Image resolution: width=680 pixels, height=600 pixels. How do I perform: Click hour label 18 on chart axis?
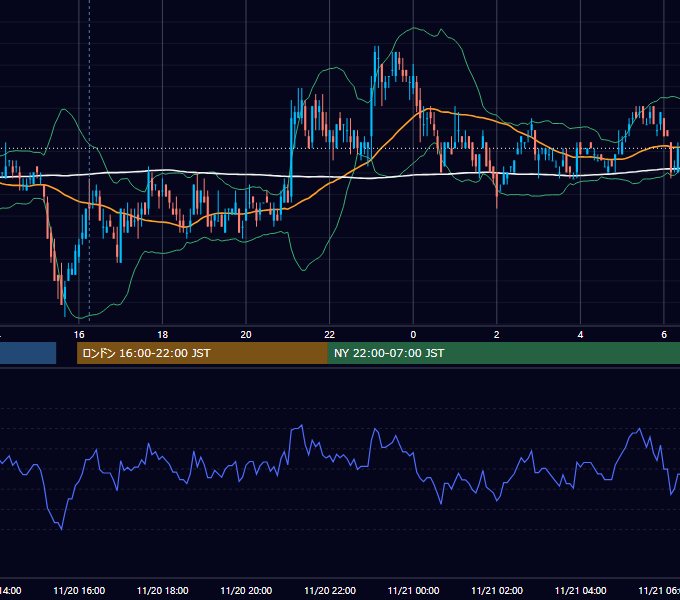coord(163,335)
